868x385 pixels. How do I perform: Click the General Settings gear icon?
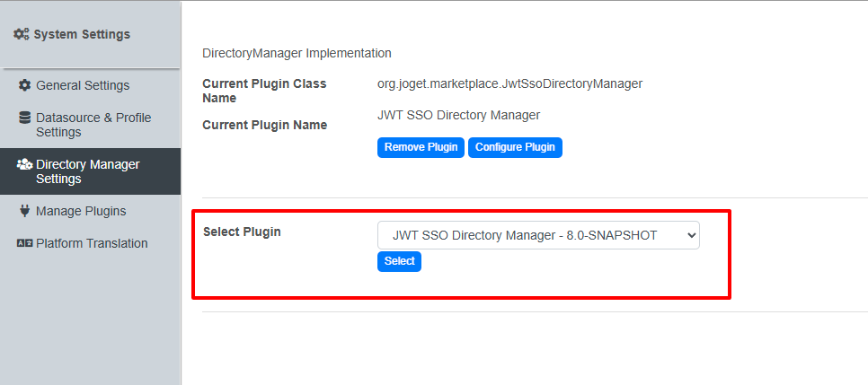[25, 85]
